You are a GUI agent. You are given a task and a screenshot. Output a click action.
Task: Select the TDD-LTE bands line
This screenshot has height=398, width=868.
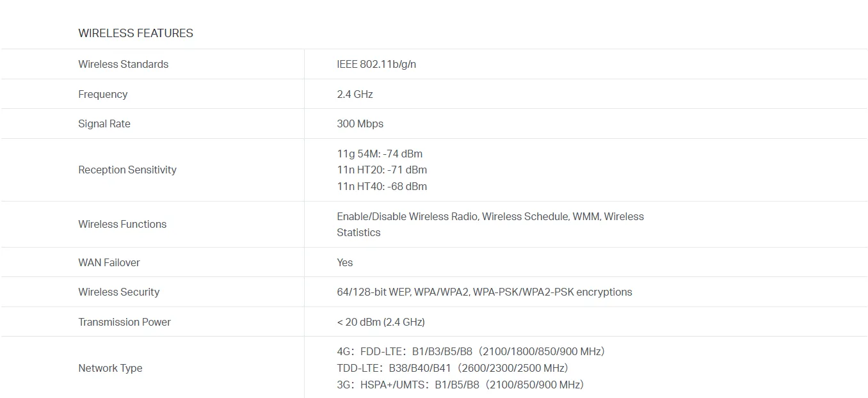pos(453,368)
